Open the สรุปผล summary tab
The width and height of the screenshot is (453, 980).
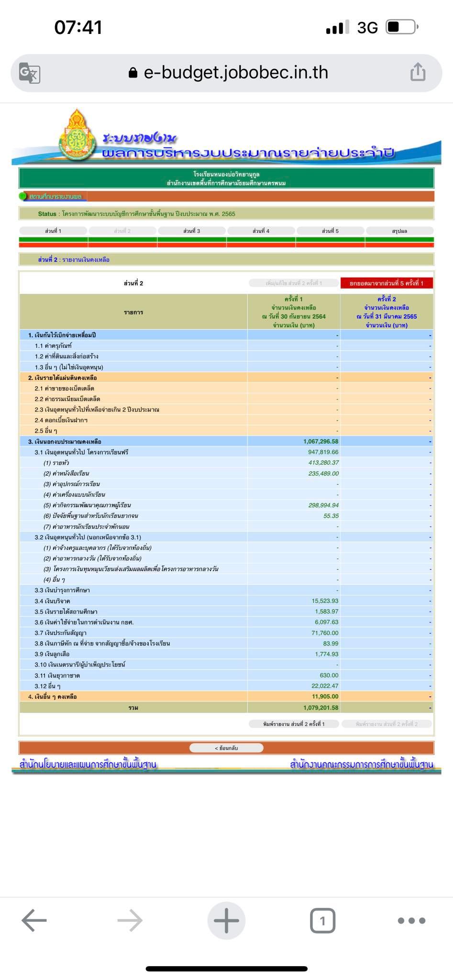point(399,231)
